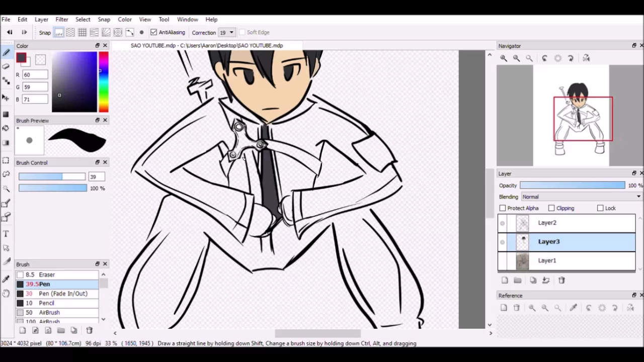Screen dimensions: 644x362
Task: Hide Layer3 using its visibility dot
Action: pos(502,242)
